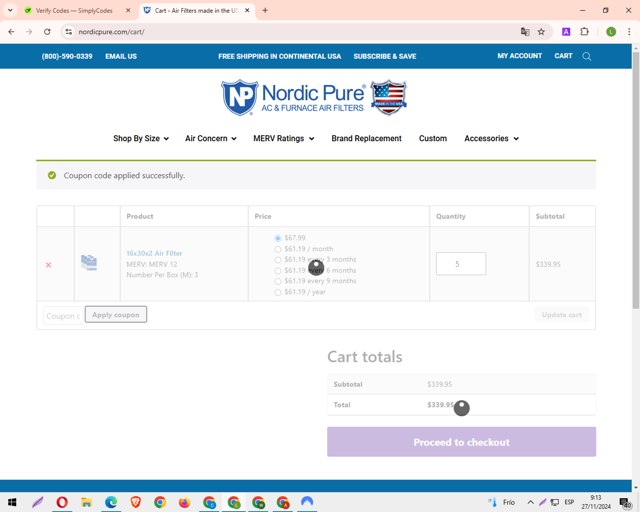Click the Apply coupon button

116,315
